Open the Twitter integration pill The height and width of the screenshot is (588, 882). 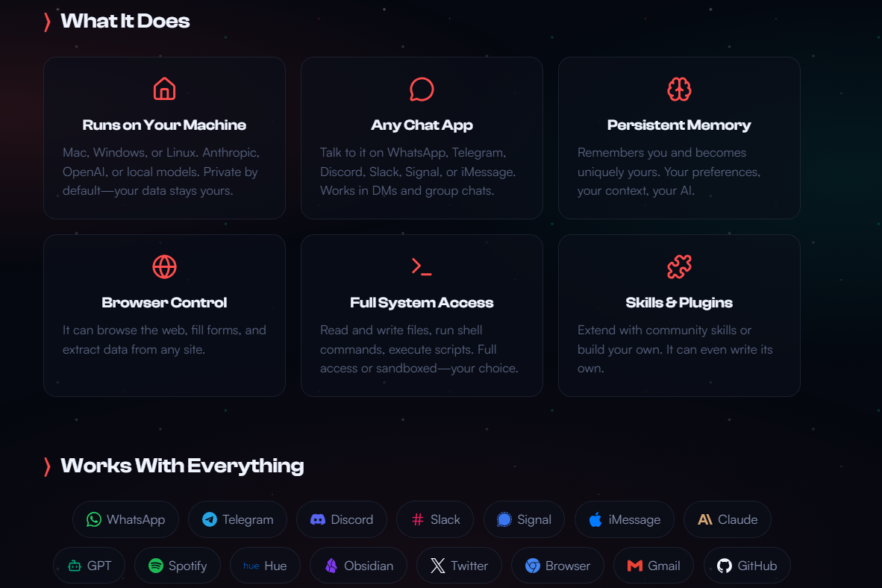(458, 566)
